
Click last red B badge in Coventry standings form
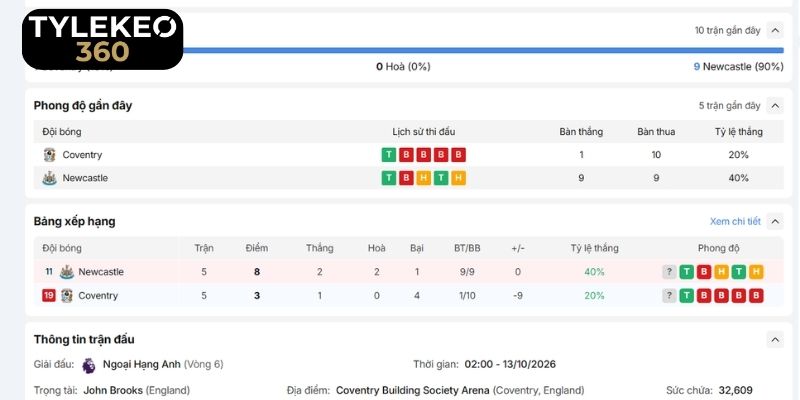coord(756,295)
